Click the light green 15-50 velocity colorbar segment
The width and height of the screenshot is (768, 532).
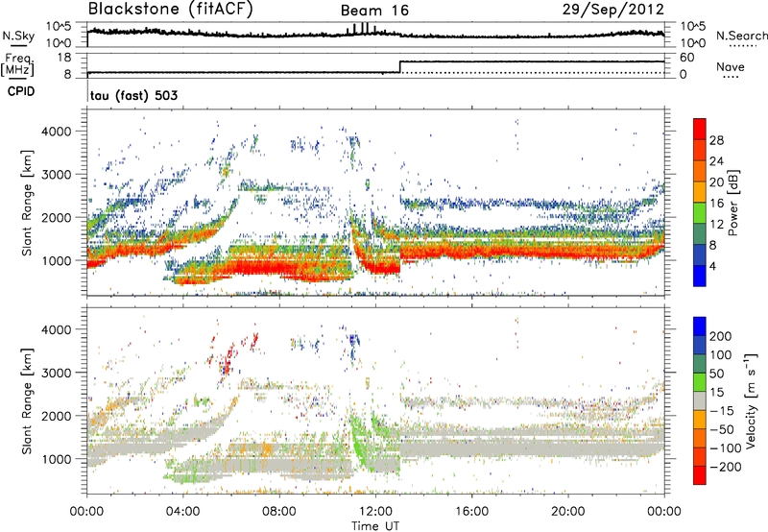coord(700,382)
